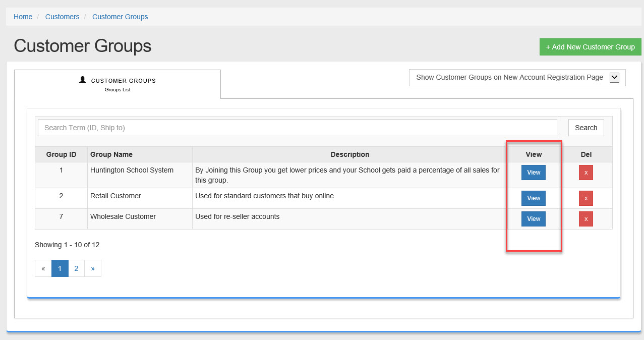Click the person icon on Customer Groups tab
This screenshot has width=644, height=340.
(83, 80)
